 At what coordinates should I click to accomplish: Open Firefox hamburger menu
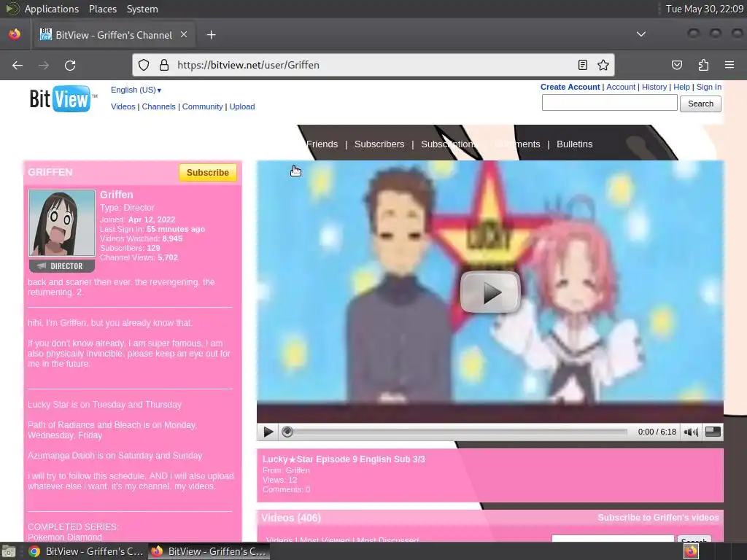point(729,65)
